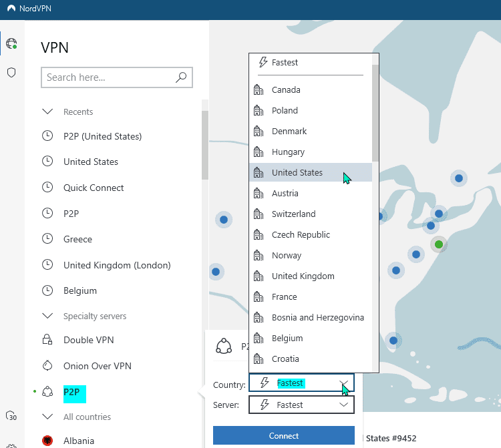Click the Onion Over VPN icon

pyautogui.click(x=47, y=365)
